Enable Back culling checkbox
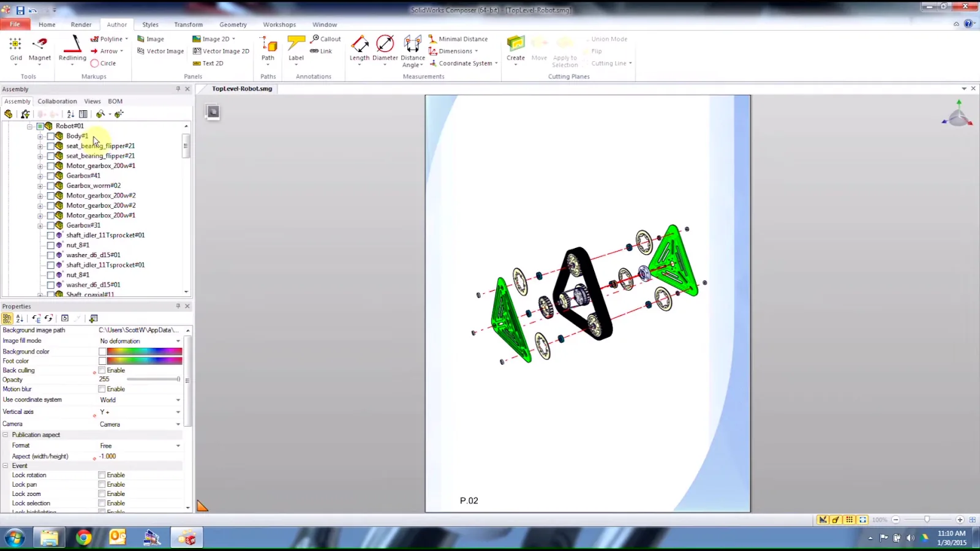Image resolution: width=980 pixels, height=551 pixels. point(102,370)
